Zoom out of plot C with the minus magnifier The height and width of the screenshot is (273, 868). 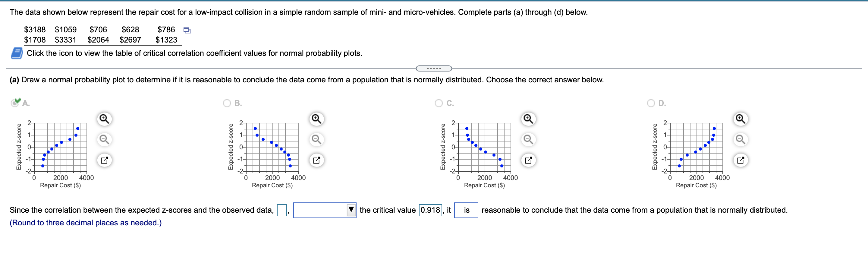528,139
